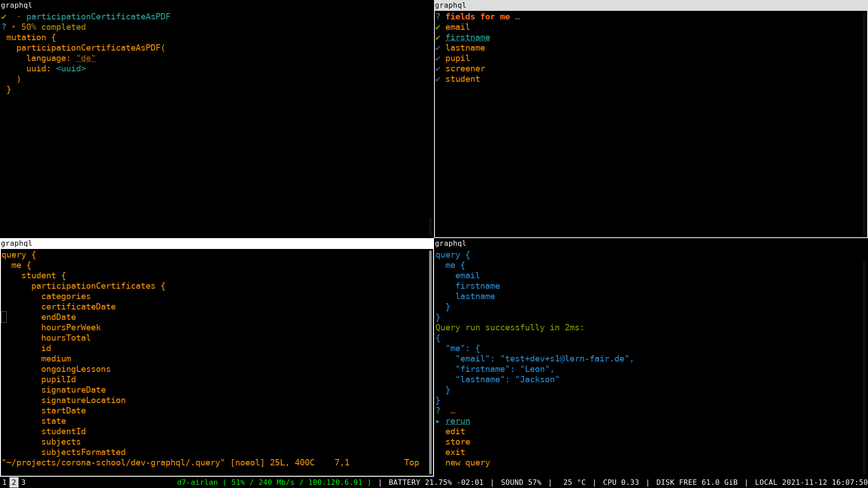Switch to workspace 3
This screenshot has width=868, height=488.
[x=24, y=482]
